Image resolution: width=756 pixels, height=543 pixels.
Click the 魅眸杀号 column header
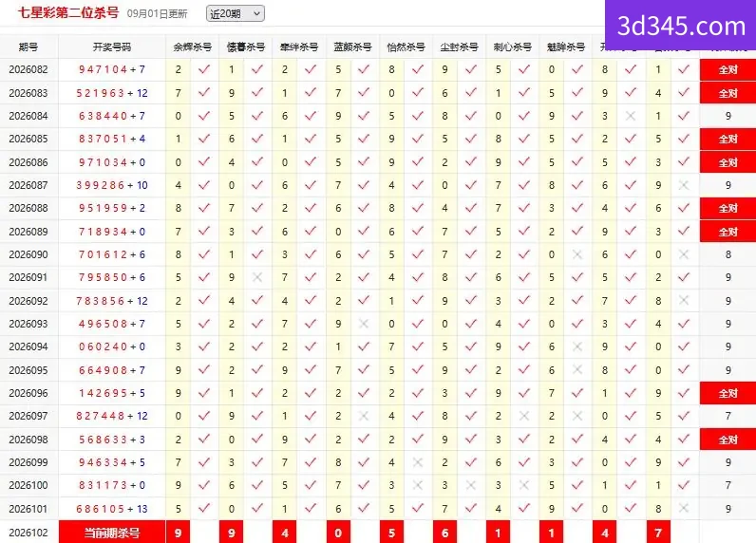coord(565,47)
